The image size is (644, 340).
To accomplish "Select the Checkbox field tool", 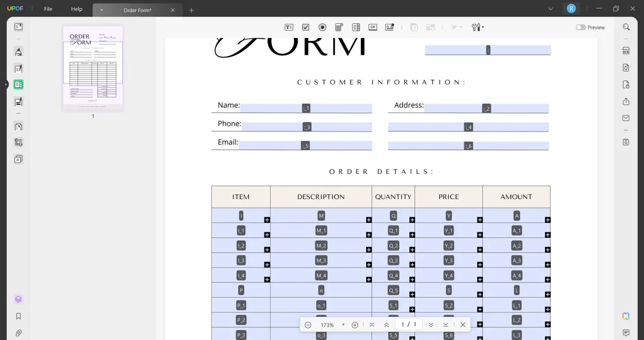I will pyautogui.click(x=306, y=27).
